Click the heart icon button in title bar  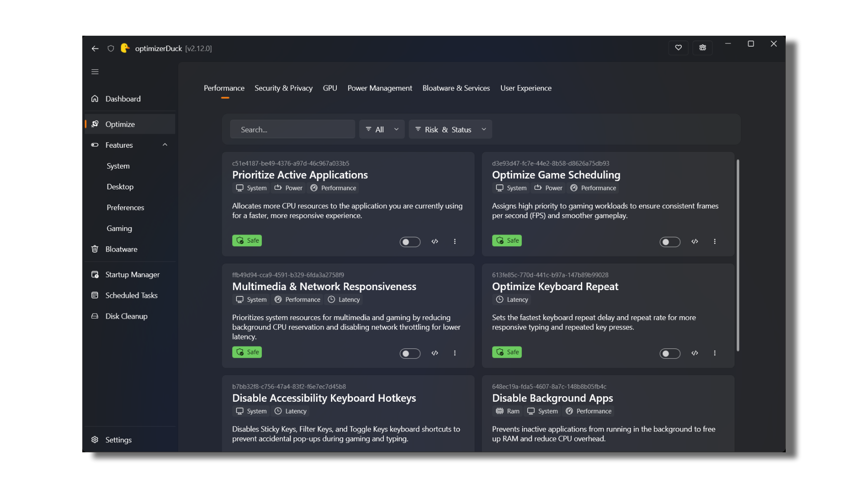(678, 47)
